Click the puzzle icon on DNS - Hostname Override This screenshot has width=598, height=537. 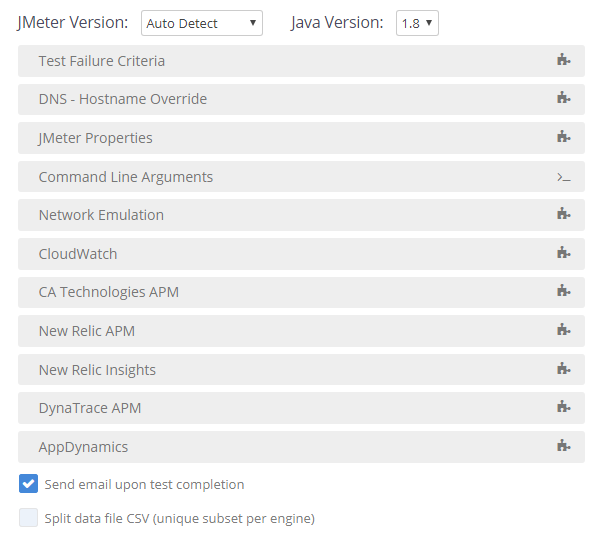click(563, 98)
